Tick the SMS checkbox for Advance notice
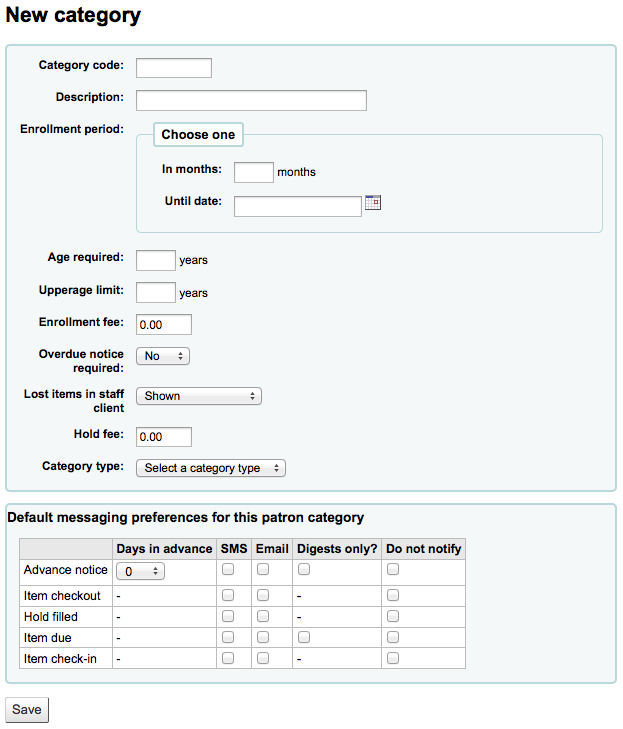This screenshot has width=623, height=729. pos(228,569)
